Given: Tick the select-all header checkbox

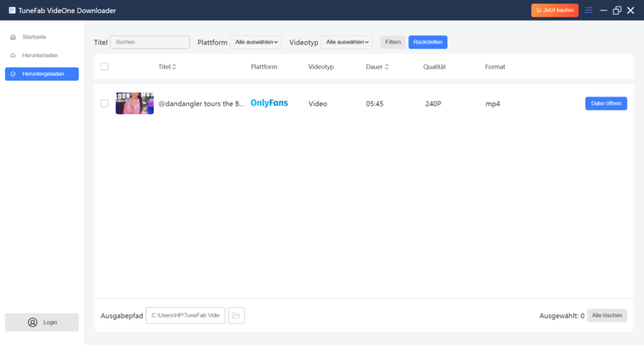Looking at the screenshot, I should coord(105,67).
